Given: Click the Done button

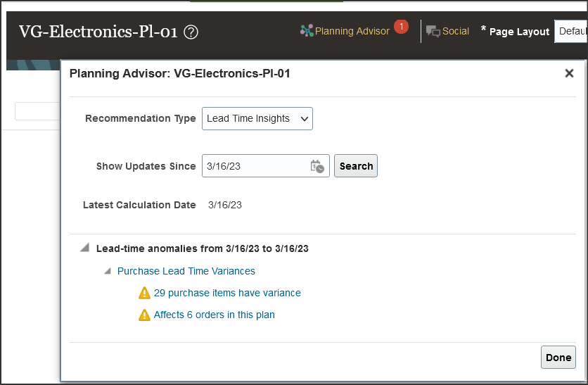Looking at the screenshot, I should click(558, 358).
